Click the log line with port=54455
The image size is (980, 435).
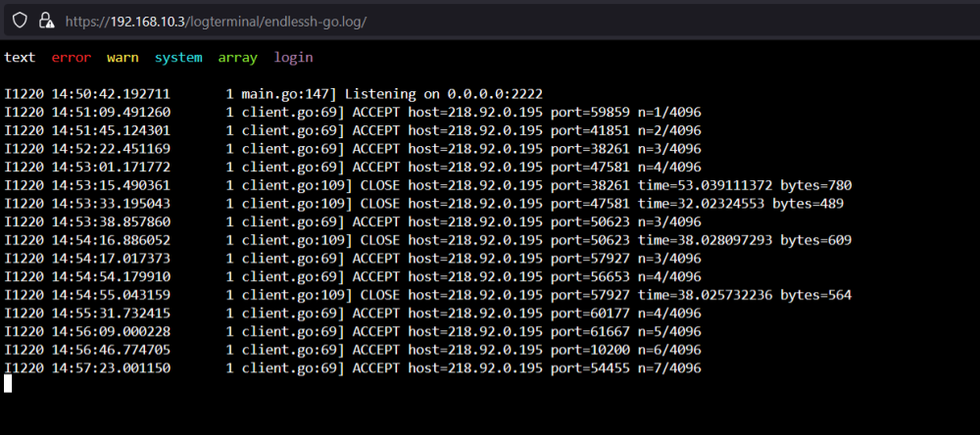point(353,368)
